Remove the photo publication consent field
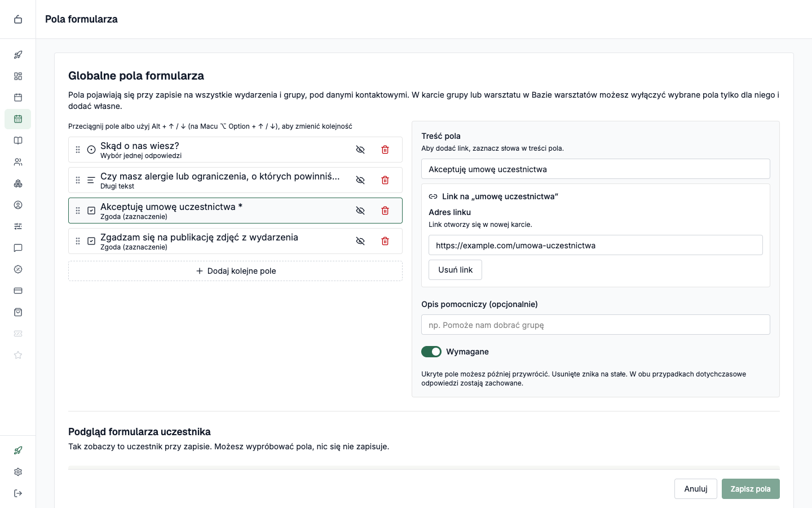The width and height of the screenshot is (812, 508). (x=385, y=241)
